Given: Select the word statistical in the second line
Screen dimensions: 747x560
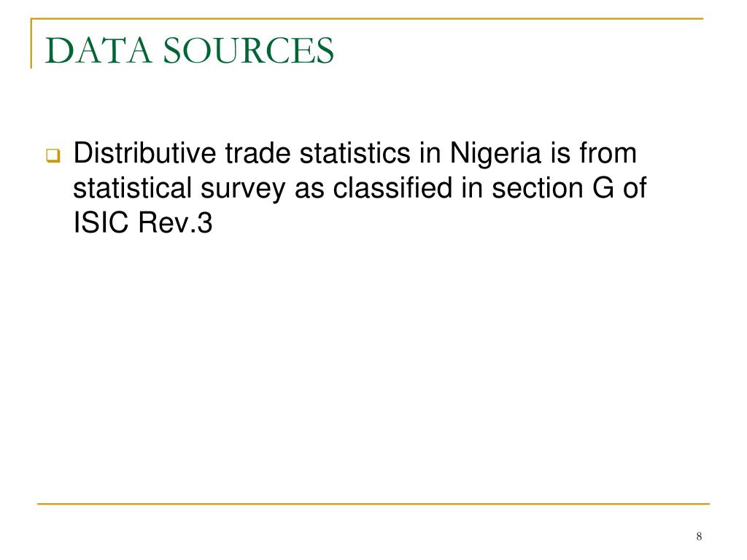Looking at the screenshot, I should click(x=132, y=187).
